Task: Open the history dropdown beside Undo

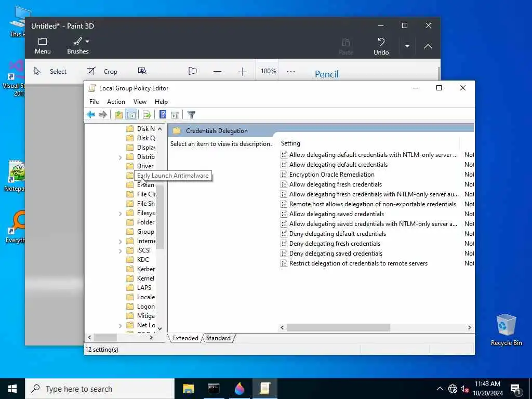Action: pyautogui.click(x=407, y=46)
